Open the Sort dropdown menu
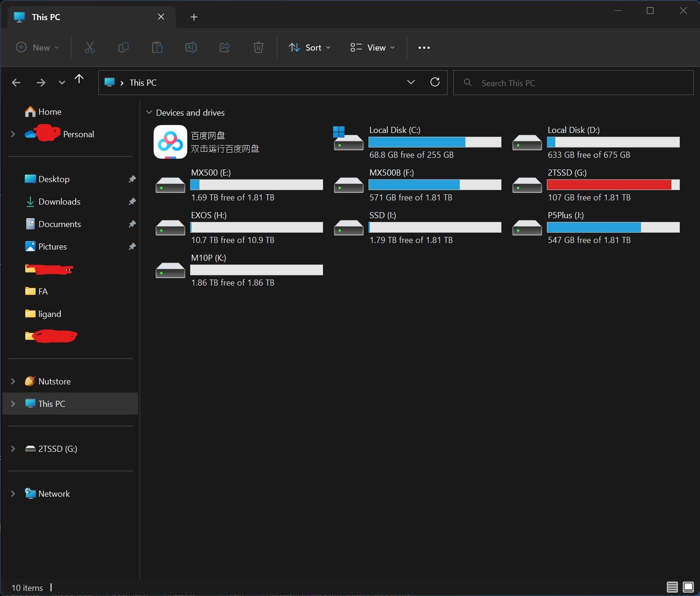 coord(310,47)
